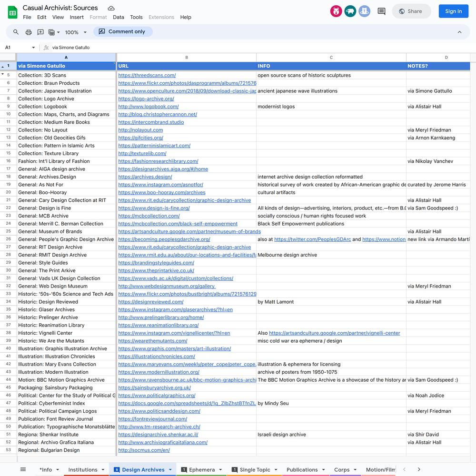The height and width of the screenshot is (476, 476).
Task: Click the pink bear anonymous user avatar
Action: tap(336, 11)
